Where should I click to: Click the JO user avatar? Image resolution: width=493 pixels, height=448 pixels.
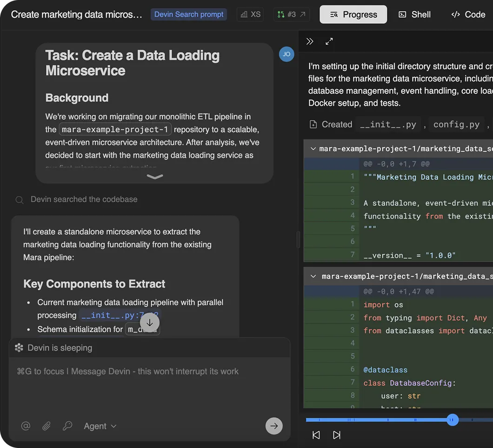(286, 54)
